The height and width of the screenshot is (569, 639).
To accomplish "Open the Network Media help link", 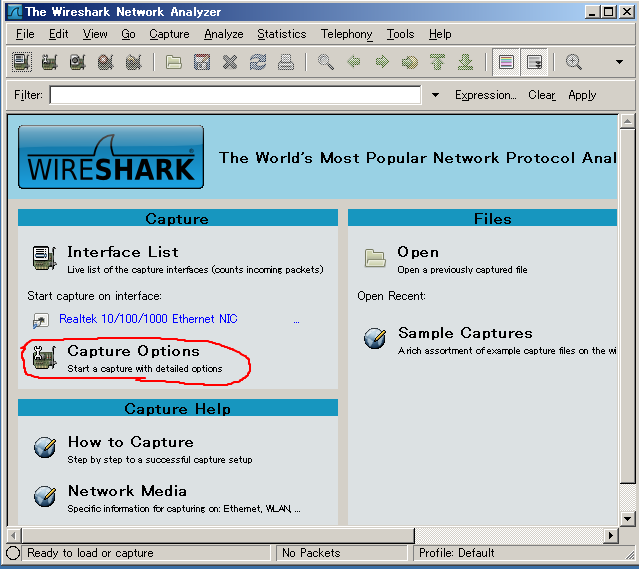I will (x=128, y=491).
